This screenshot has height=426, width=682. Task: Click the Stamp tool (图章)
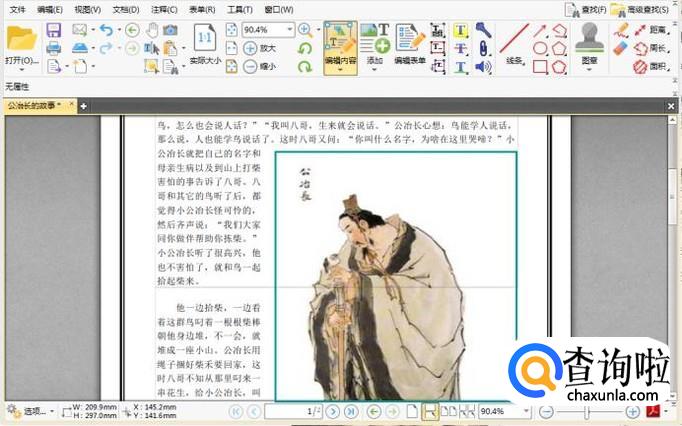pos(589,43)
